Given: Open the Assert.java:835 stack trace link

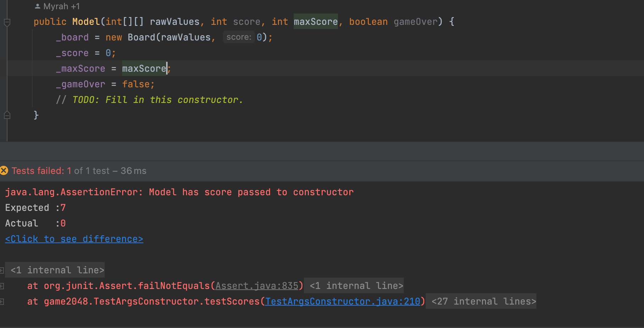Looking at the screenshot, I should (257, 286).
